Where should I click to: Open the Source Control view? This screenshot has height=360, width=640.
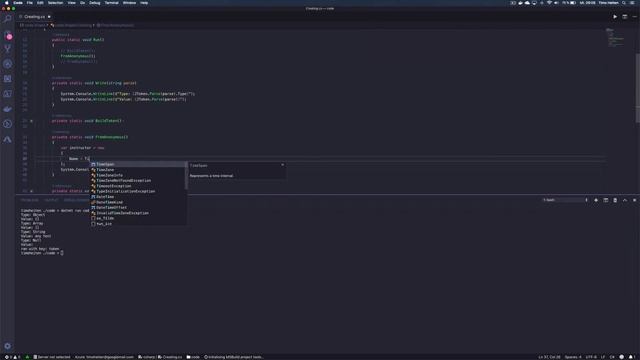(x=7, y=49)
